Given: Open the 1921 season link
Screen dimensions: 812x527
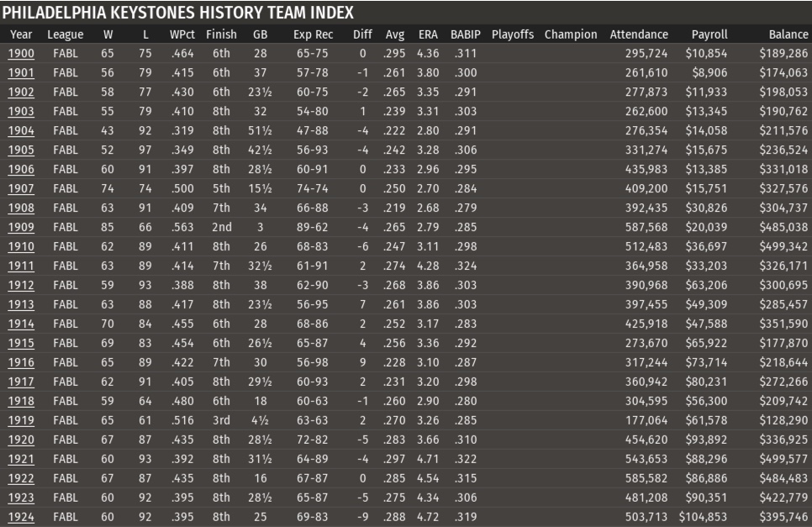Looking at the screenshot, I should click(x=21, y=459).
